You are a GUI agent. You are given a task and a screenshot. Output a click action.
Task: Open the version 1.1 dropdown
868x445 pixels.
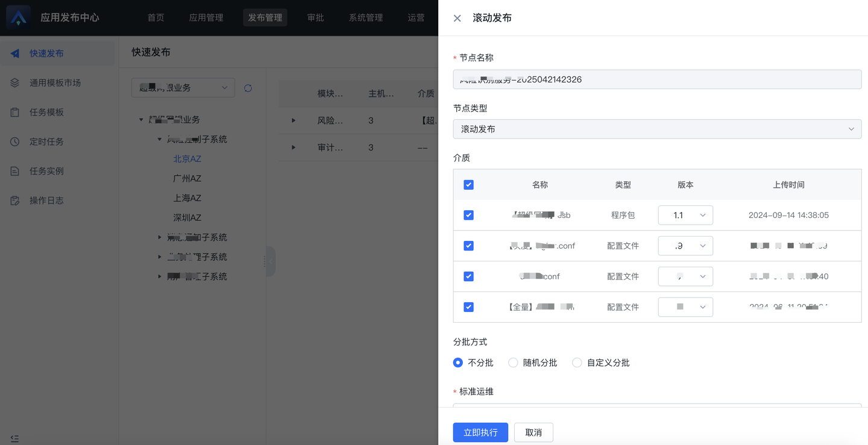click(685, 215)
